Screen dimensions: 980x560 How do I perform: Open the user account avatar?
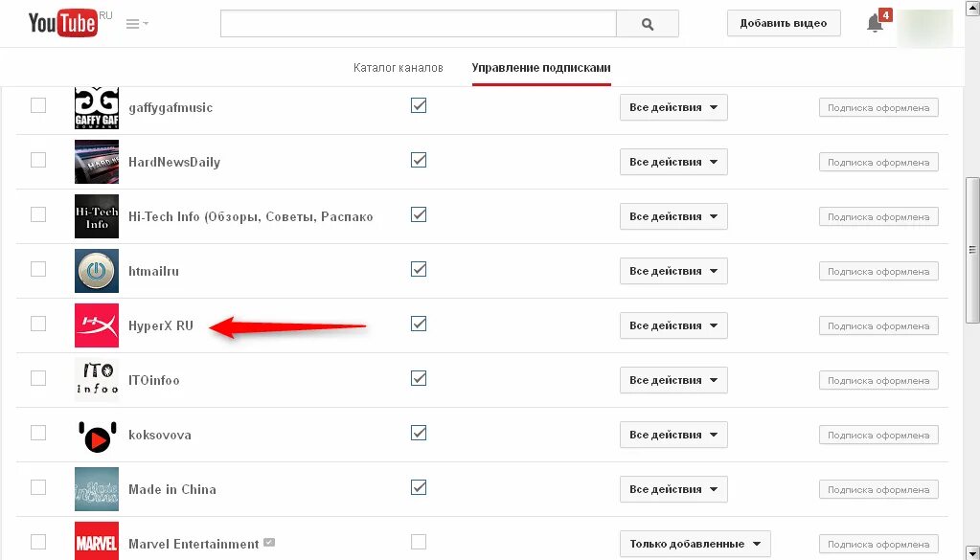click(925, 28)
